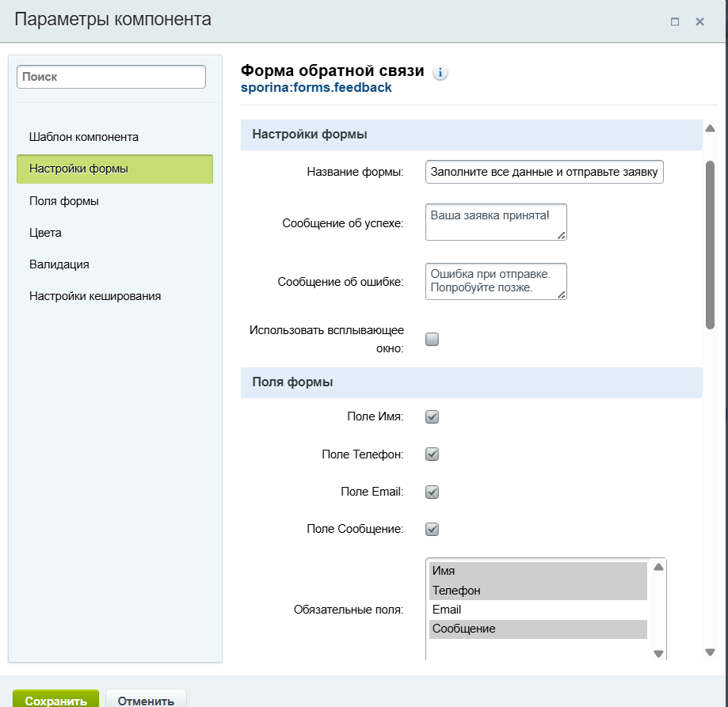
Task: Select 'Валидация' in the left sidebar
Action: click(59, 264)
